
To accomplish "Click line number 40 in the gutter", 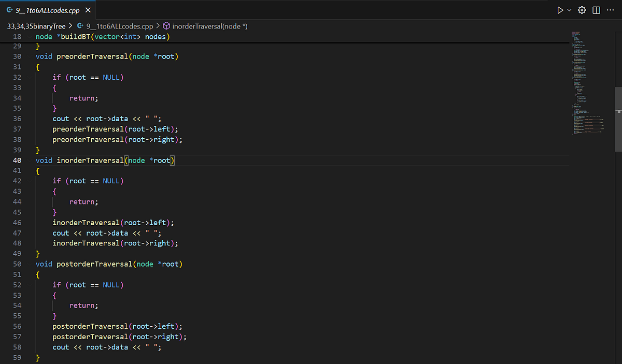I will (x=17, y=161).
